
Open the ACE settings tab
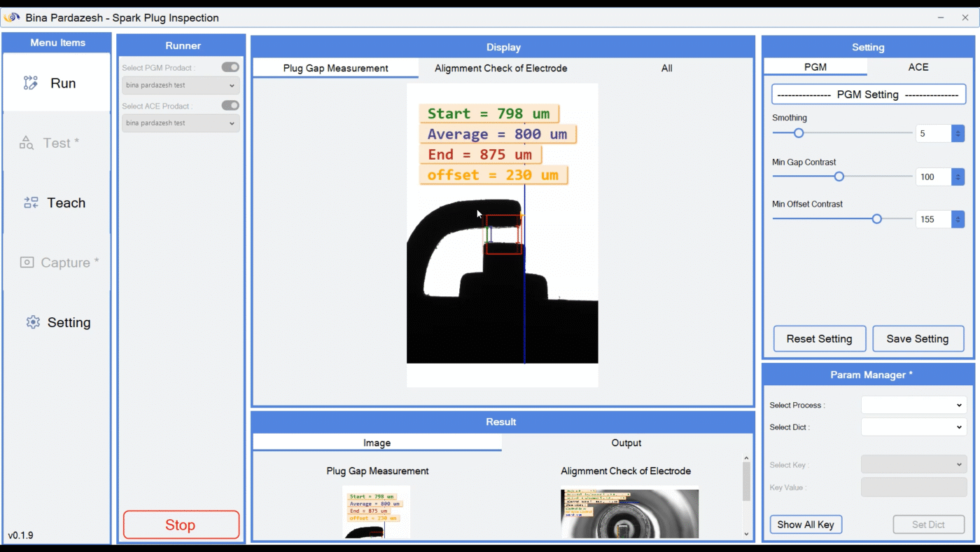[x=918, y=67]
